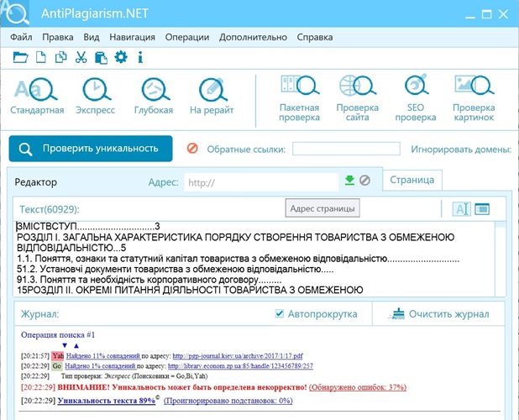This screenshot has height=420, width=519.
Task: Minimize the AntiPlagiarism.NET window
Action: coord(470,15)
